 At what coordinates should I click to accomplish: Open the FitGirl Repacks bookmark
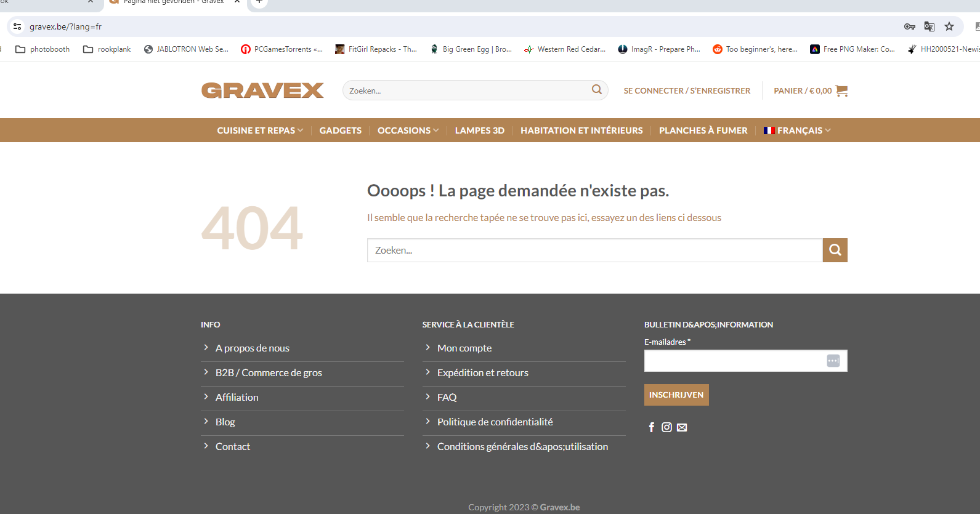coord(376,49)
